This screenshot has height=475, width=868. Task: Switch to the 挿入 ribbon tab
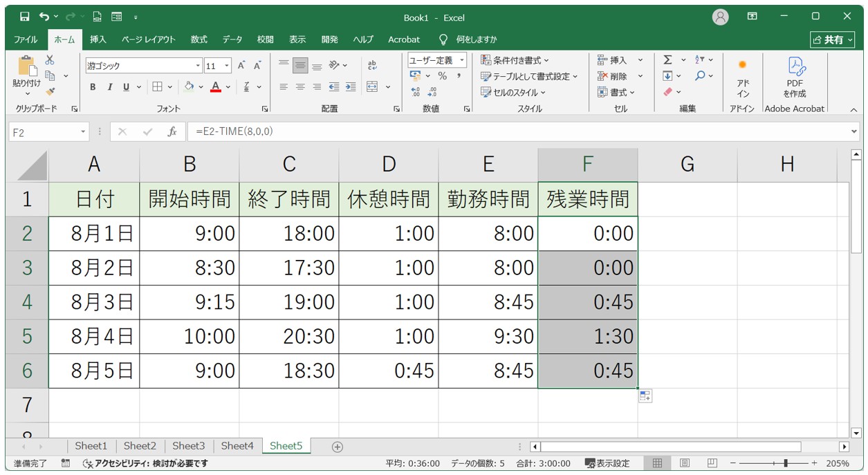pos(98,39)
